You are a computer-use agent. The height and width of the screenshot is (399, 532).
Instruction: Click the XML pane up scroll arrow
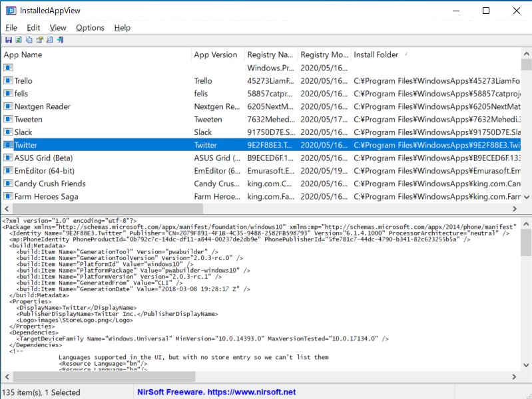tap(526, 223)
